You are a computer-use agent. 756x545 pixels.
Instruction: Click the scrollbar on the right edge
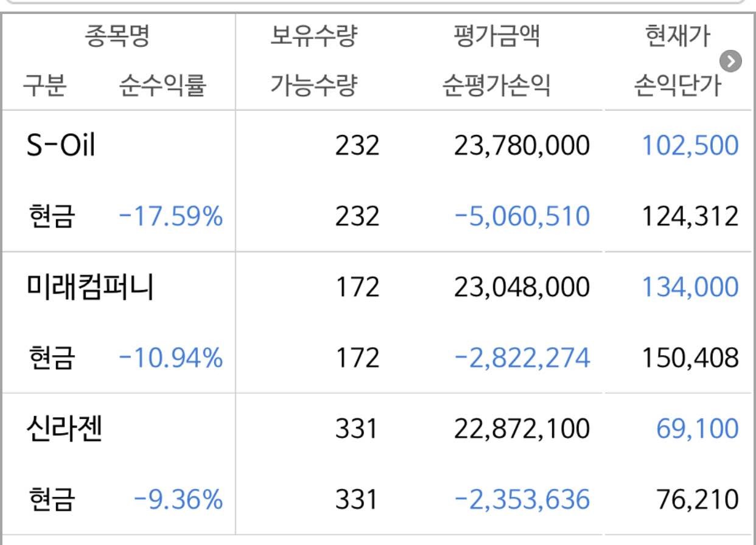[752, 272]
